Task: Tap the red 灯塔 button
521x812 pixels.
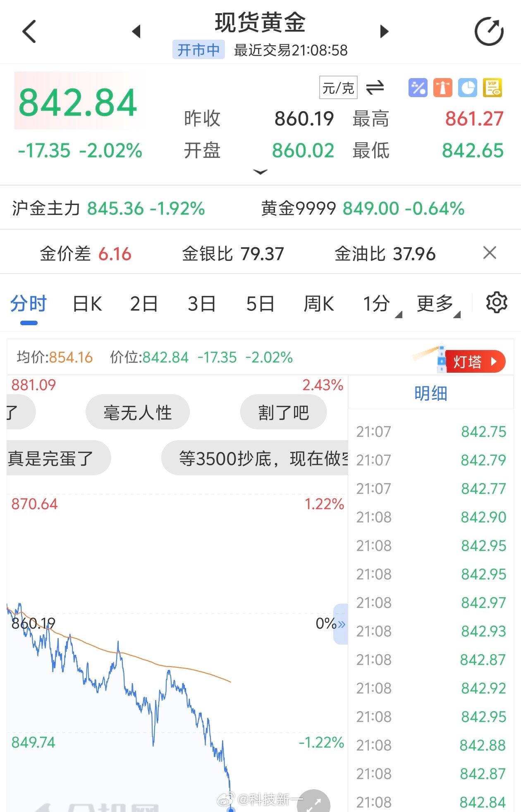Action: pos(476,362)
